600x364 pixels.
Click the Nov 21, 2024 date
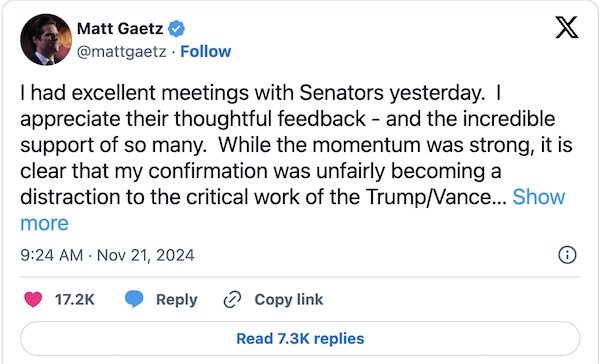pyautogui.click(x=146, y=255)
